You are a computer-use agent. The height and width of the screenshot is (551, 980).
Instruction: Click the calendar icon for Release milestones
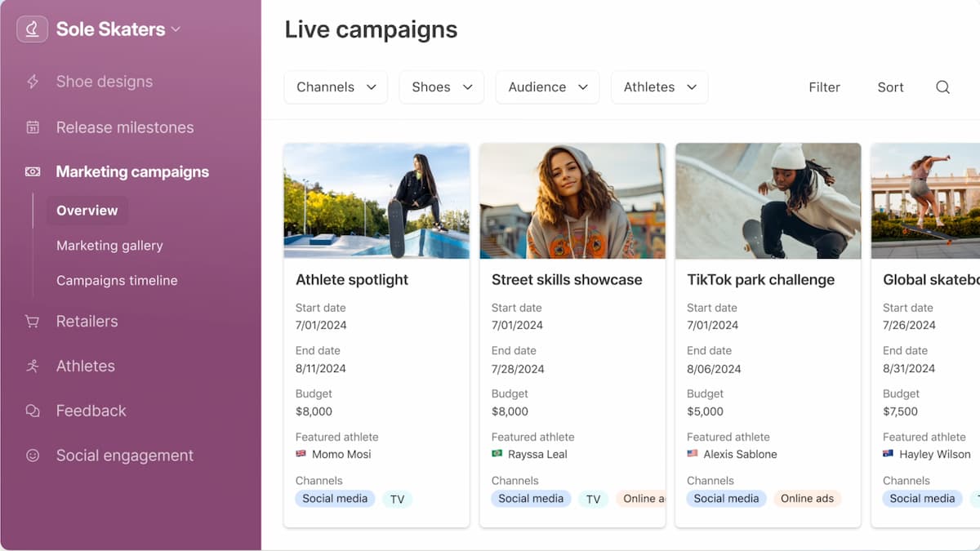[33, 127]
